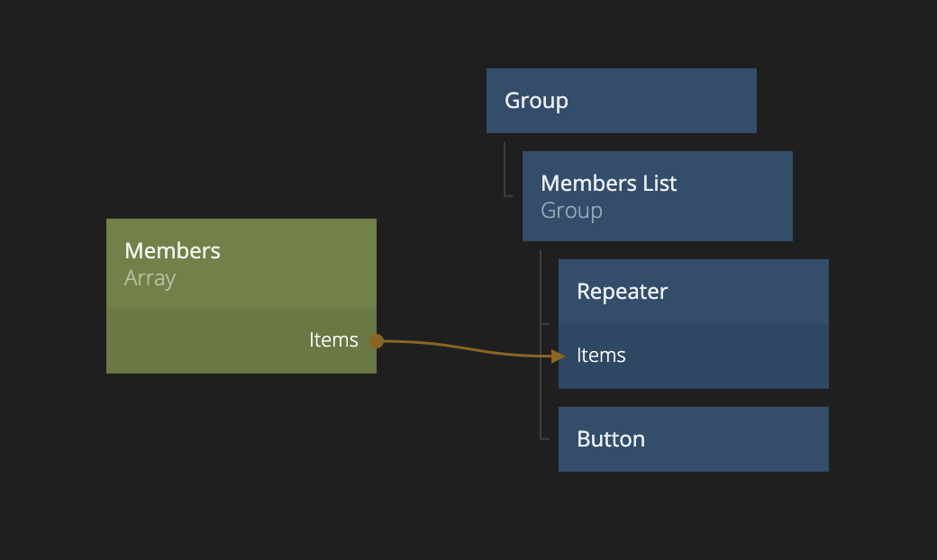Select the Repeater node header
Viewport: 937px width, 560px height.
(x=693, y=292)
